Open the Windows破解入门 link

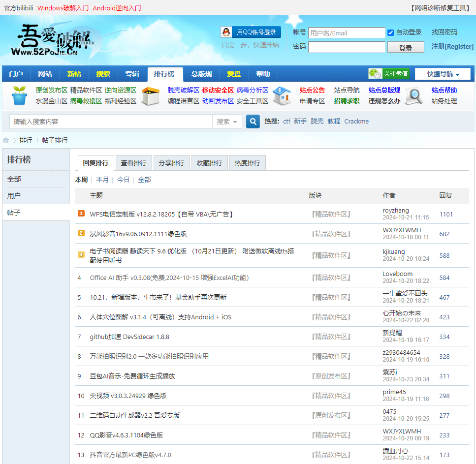tap(63, 8)
